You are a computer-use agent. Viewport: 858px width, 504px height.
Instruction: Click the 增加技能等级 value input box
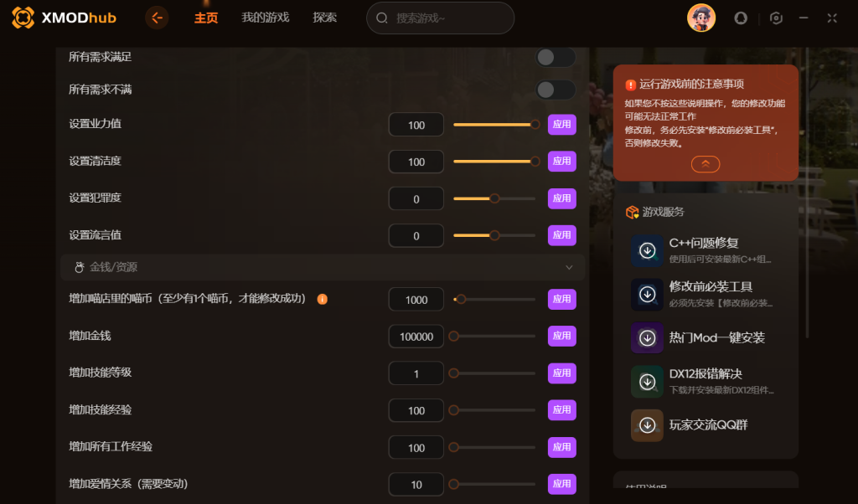(416, 373)
